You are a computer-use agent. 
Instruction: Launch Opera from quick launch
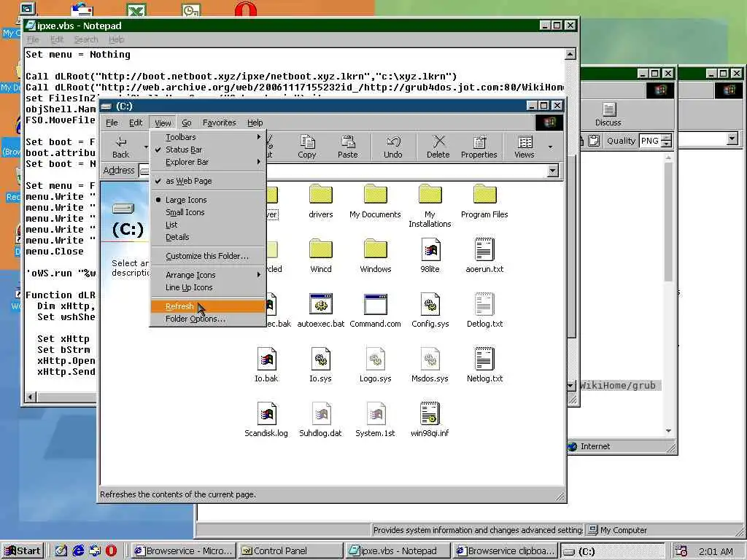point(111,551)
